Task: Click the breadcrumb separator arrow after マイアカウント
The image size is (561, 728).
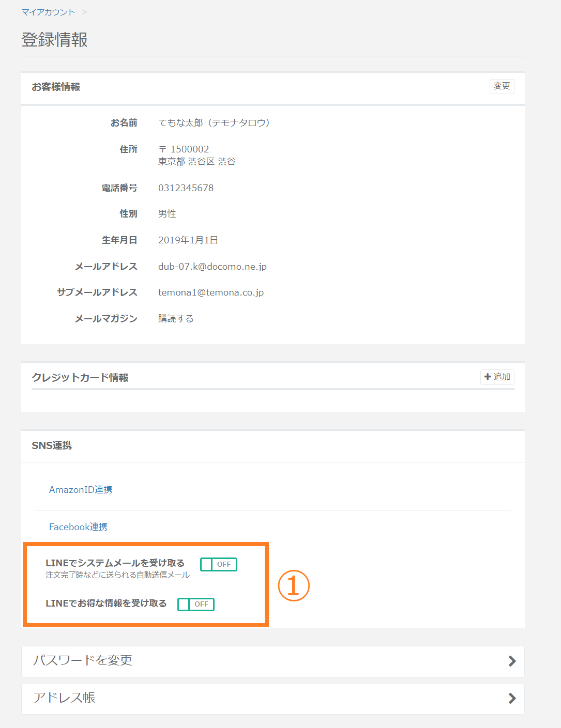Action: (84, 12)
